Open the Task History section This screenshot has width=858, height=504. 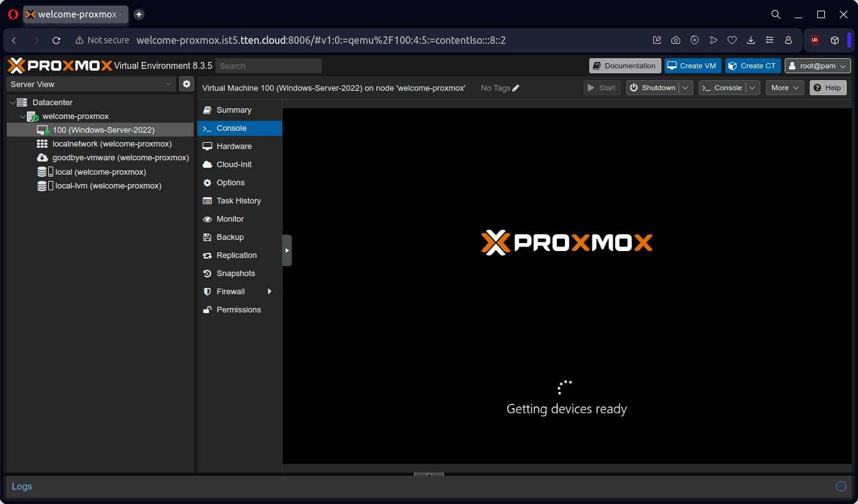(239, 201)
